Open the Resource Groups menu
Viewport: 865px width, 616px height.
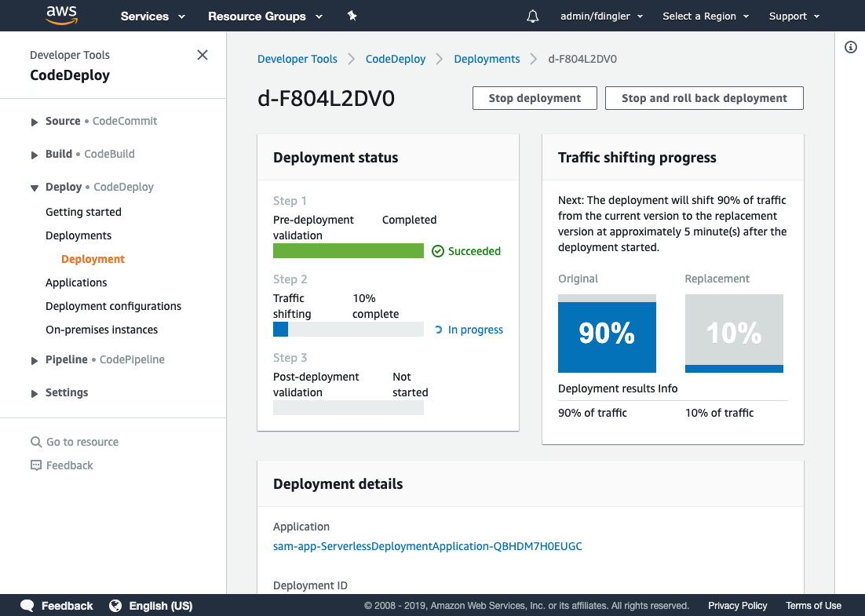tap(265, 16)
